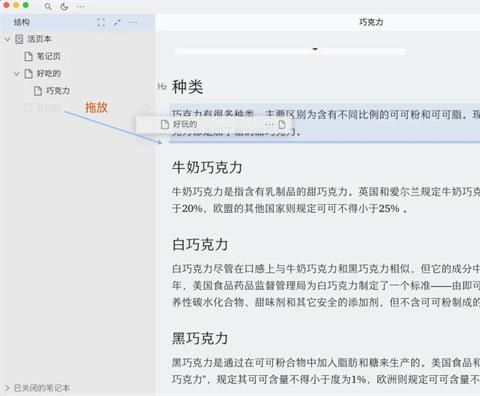Viewport: 480px width, 396px height.
Task: Click the paragraph starting 黑巧克力是通过在可可粉
Action: (x=326, y=371)
